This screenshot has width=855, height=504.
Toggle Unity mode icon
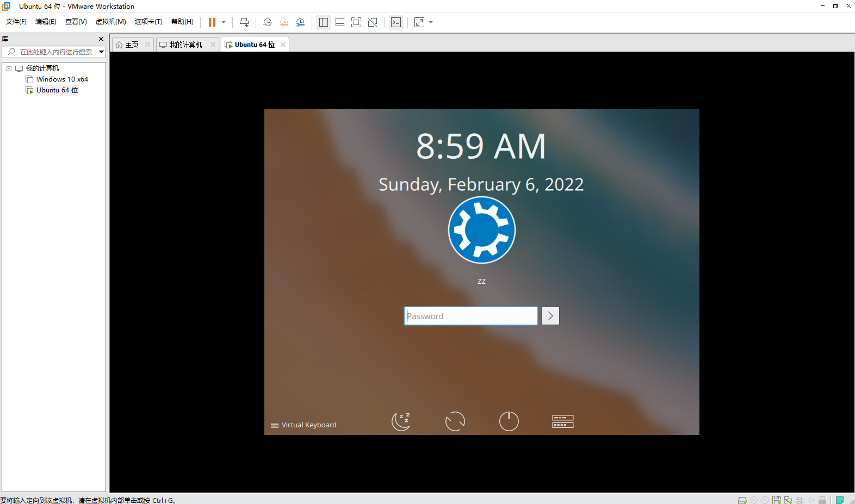pyautogui.click(x=373, y=22)
